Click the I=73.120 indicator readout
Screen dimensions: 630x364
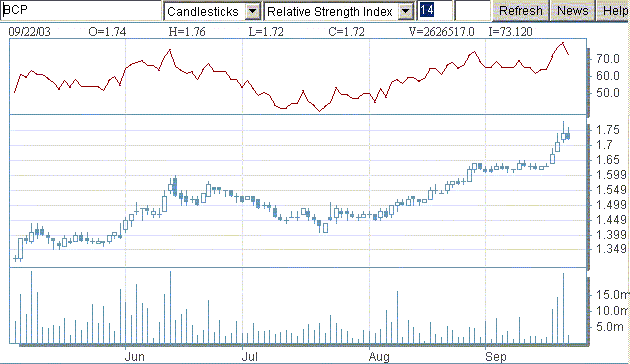coord(510,31)
